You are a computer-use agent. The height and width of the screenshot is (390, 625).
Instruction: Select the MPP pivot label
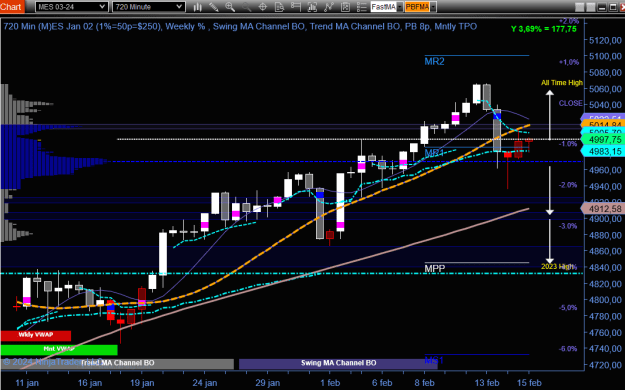(434, 268)
